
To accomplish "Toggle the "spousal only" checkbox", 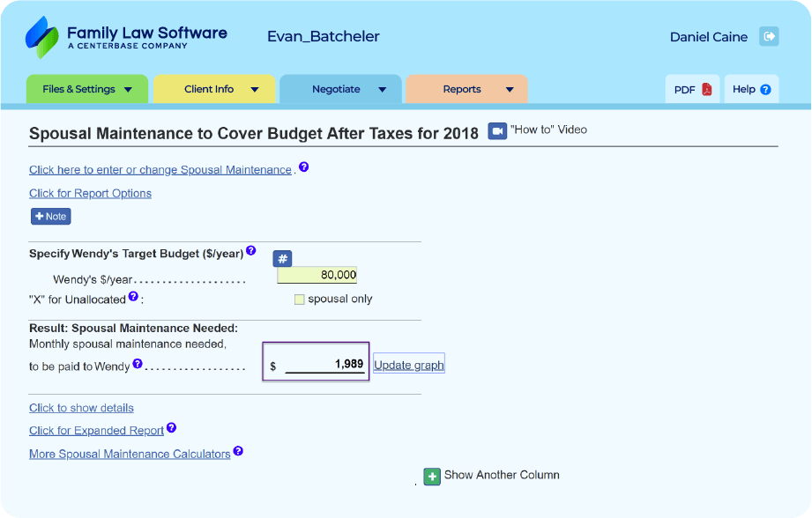I will (300, 300).
